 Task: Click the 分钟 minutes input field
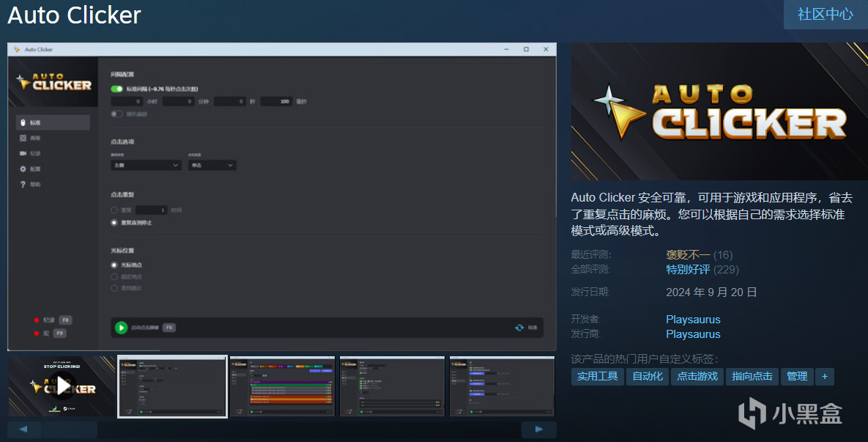coord(179,101)
